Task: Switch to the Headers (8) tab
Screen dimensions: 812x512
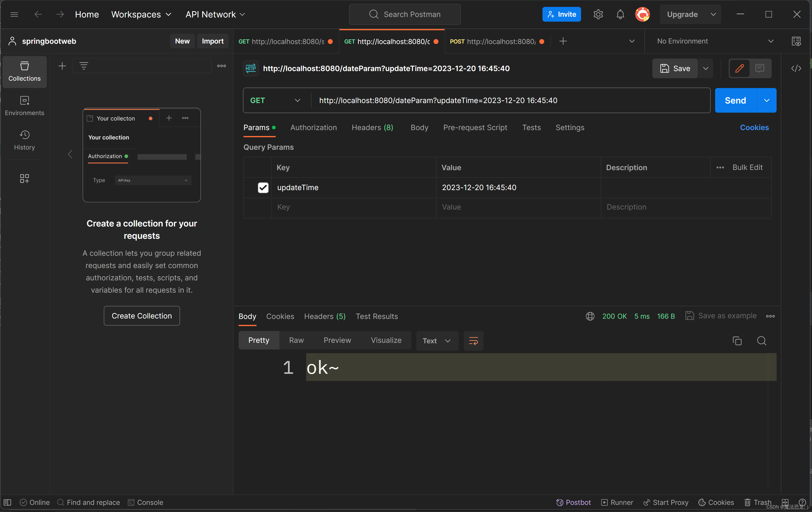Action: point(372,127)
